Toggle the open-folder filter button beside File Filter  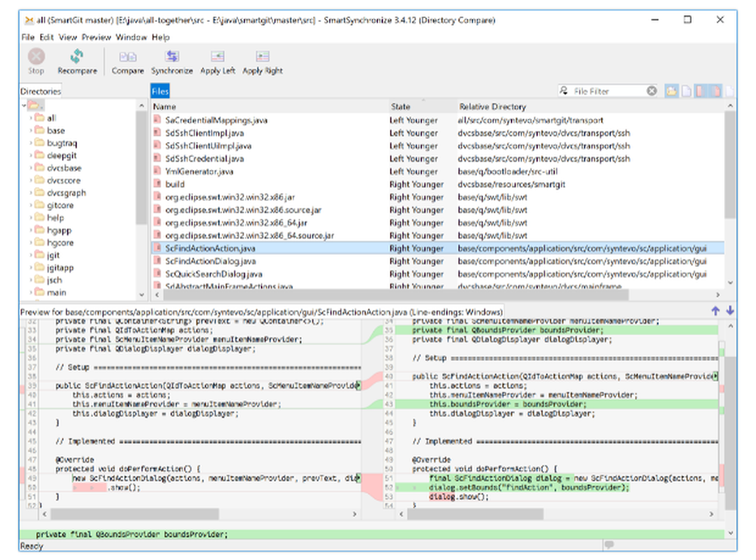[671, 91]
